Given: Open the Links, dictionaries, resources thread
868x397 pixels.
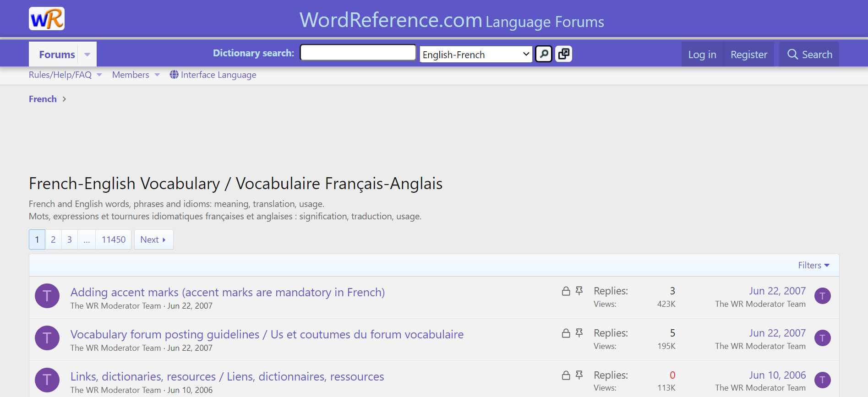Looking at the screenshot, I should (x=227, y=376).
